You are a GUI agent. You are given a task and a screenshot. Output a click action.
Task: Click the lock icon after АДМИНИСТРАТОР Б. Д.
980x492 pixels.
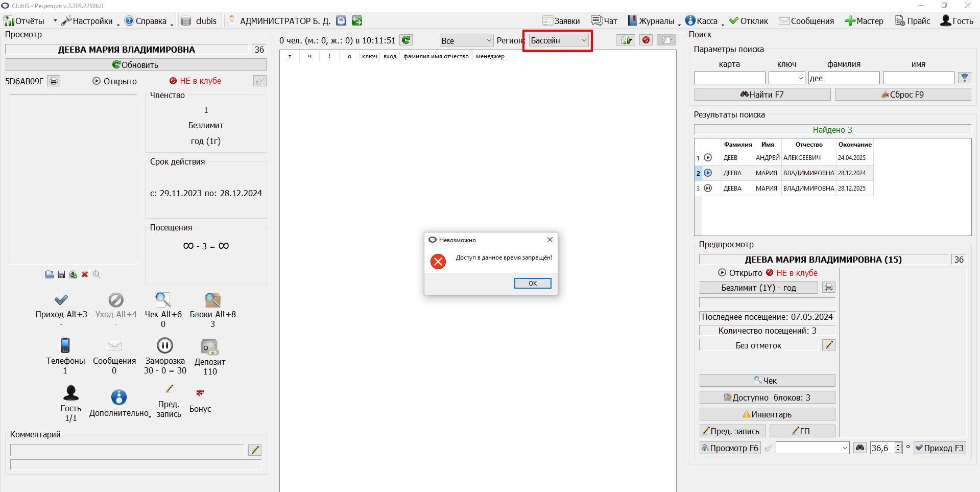[x=341, y=21]
